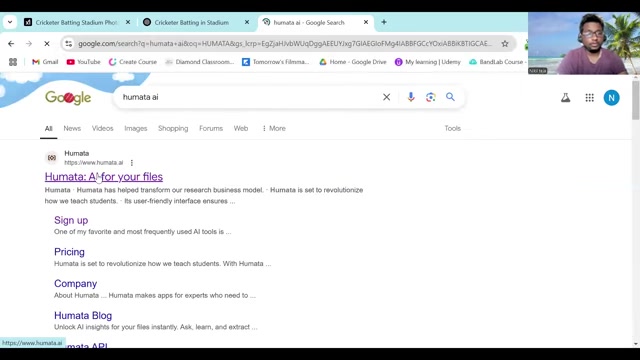Bookmark this page with the star icon
Viewport: 640px width, 360px height.
coord(505,44)
